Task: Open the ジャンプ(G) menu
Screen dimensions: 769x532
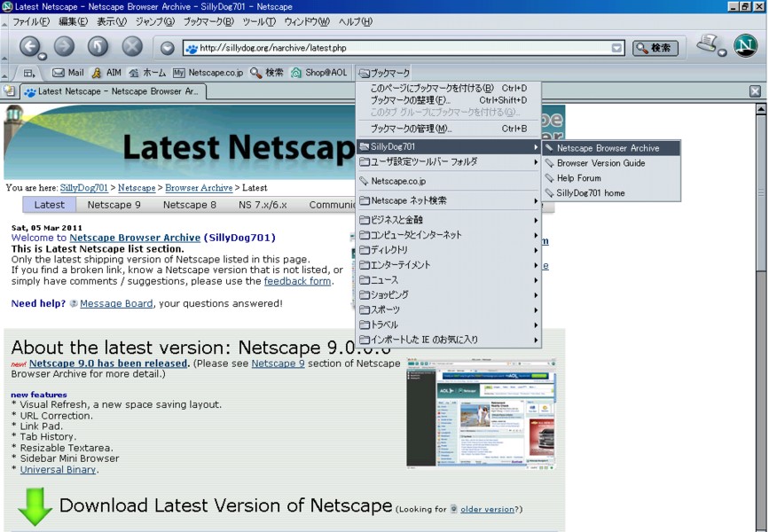Action: pos(155,21)
